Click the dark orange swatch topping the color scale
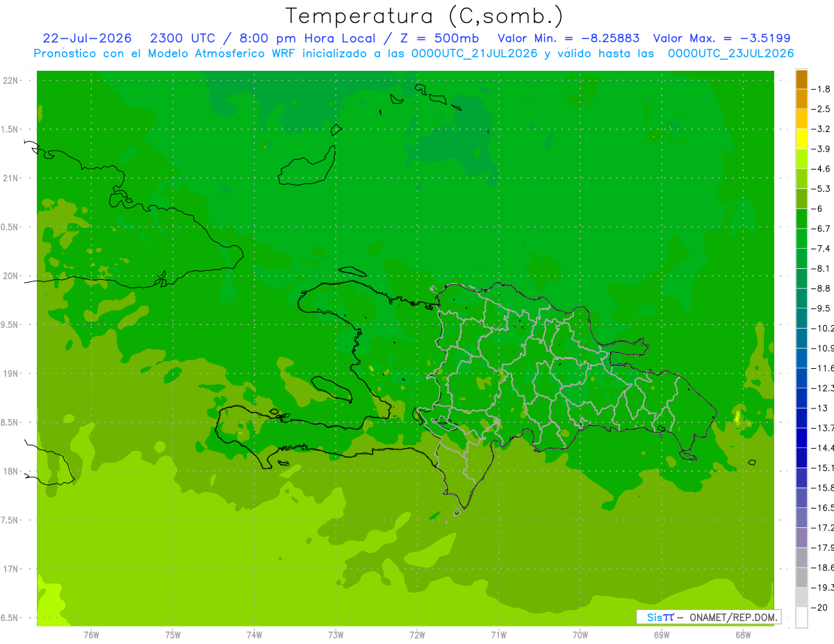The image size is (834, 644). point(801,79)
